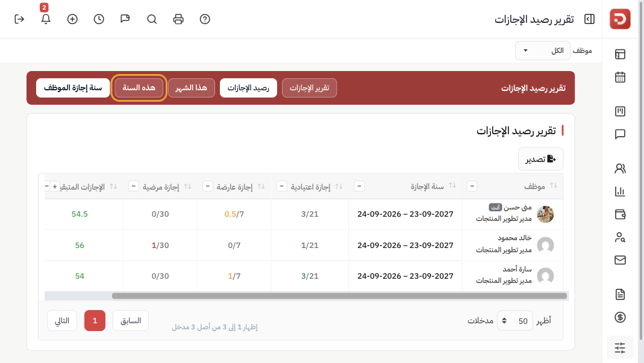
Task: Sort by إجازة عارضة column arrows
Action: pyautogui.click(x=261, y=187)
